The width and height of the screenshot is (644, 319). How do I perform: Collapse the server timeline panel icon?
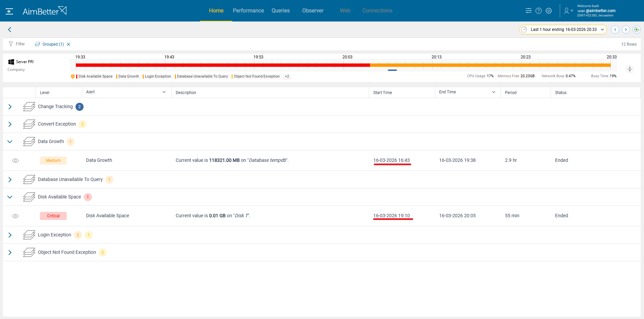coord(630,69)
